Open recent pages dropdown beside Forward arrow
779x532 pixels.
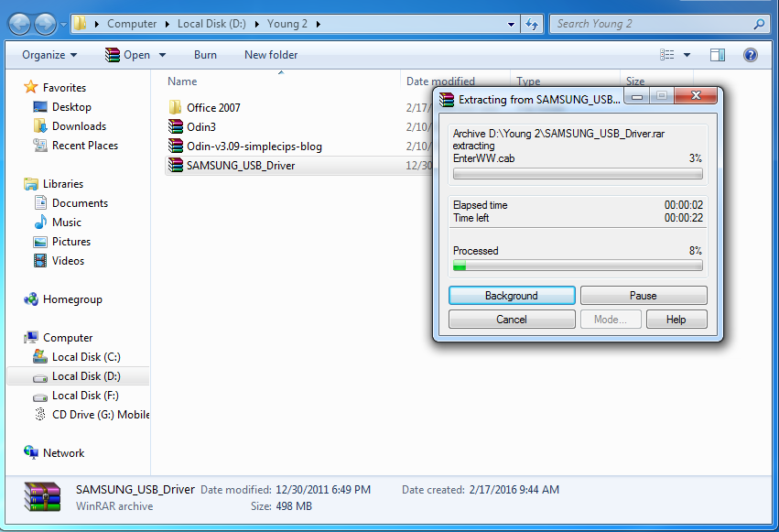click(63, 24)
